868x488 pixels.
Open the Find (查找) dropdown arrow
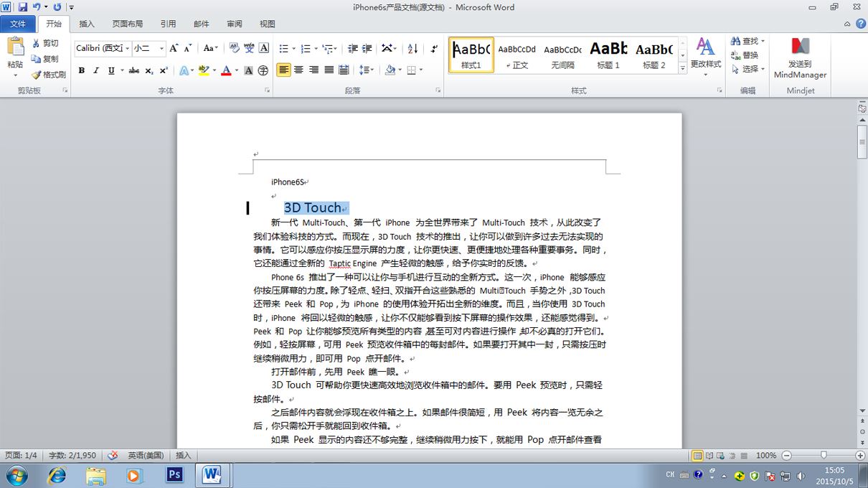[x=763, y=41]
